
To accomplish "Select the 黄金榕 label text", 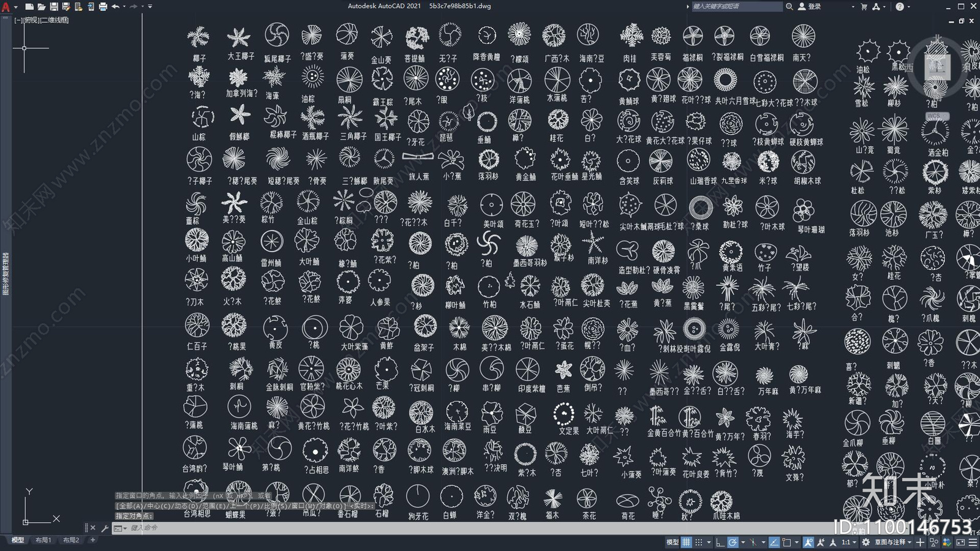I will click(526, 177).
